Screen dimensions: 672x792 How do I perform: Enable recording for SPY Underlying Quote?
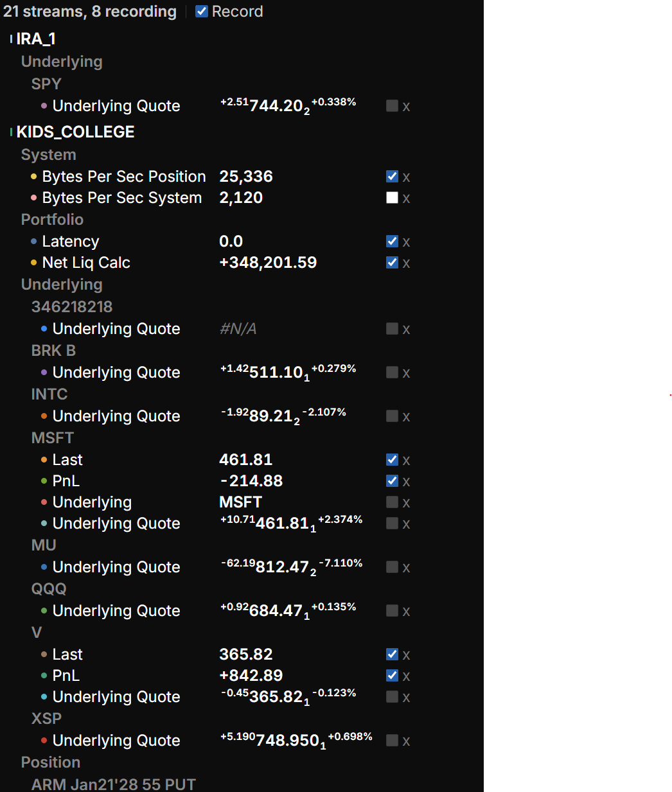(x=392, y=106)
